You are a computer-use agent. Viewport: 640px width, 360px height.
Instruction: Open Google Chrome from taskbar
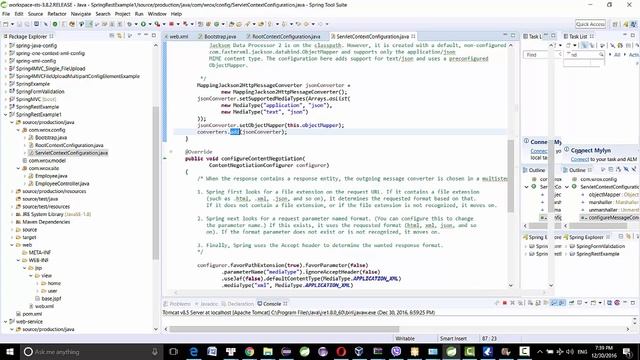(x=249, y=351)
